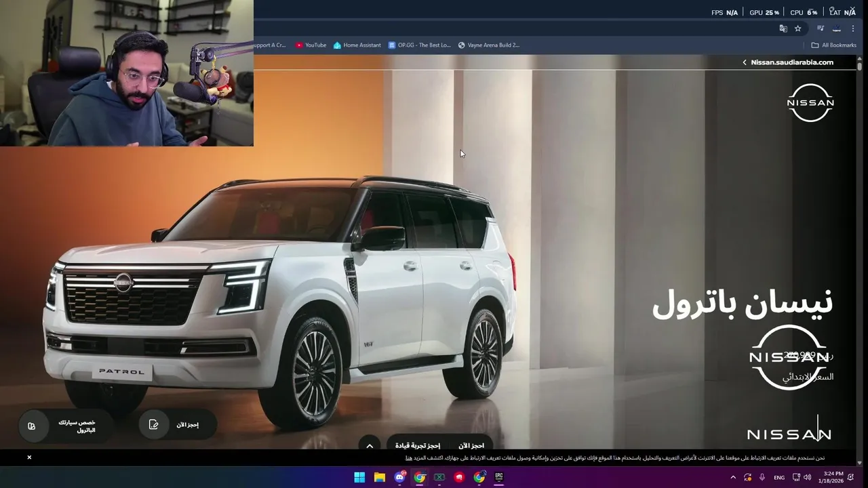Open File Explorer from taskbar
Image resolution: width=868 pixels, height=488 pixels.
380,477
